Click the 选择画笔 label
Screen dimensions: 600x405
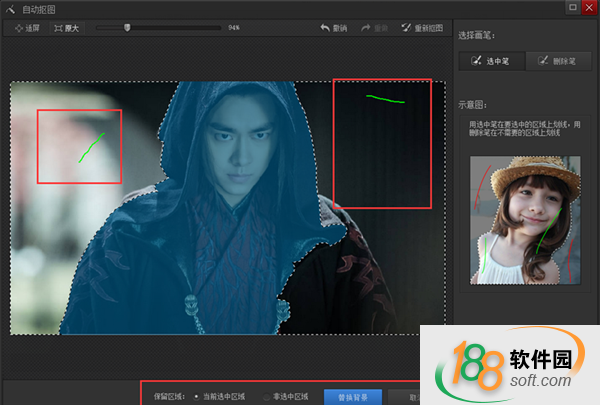(476, 36)
